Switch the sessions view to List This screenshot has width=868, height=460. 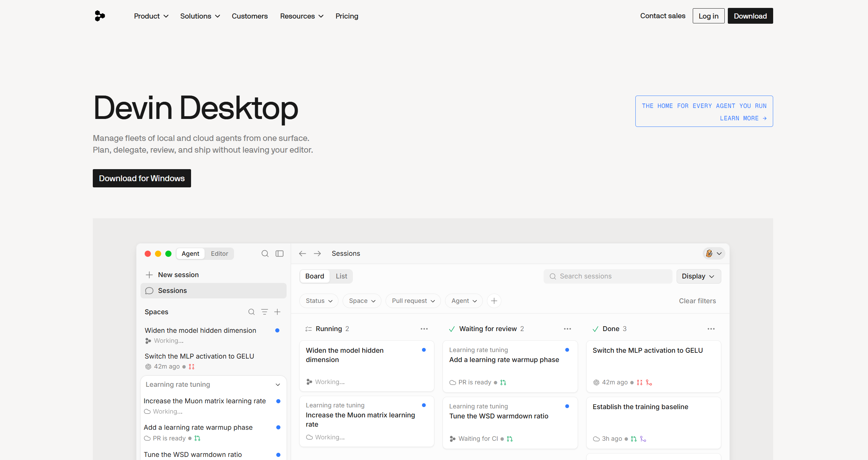(341, 276)
